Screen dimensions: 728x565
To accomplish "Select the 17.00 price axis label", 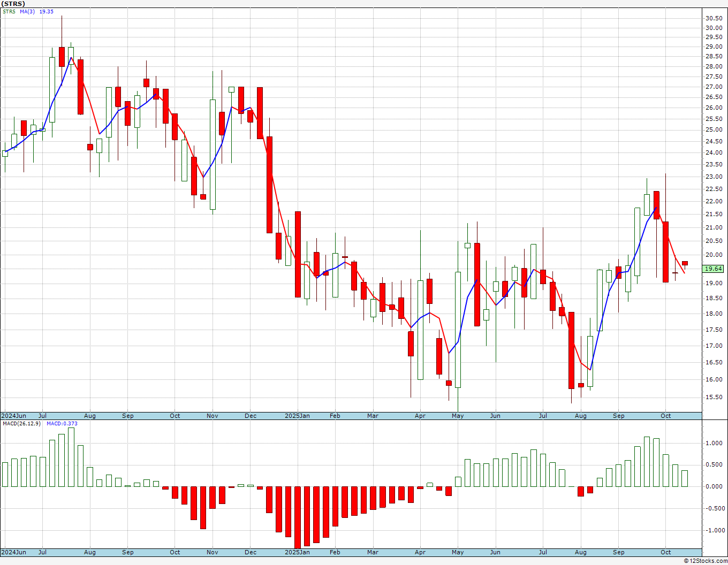I will [x=714, y=346].
